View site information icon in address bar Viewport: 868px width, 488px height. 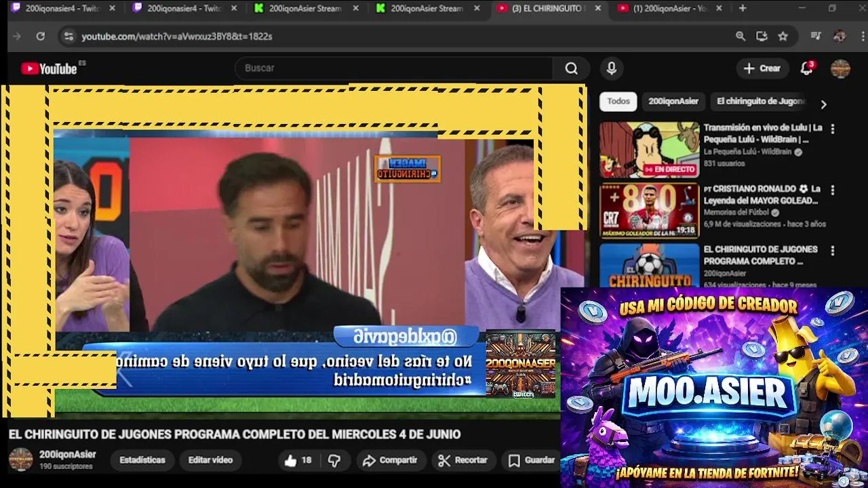68,36
